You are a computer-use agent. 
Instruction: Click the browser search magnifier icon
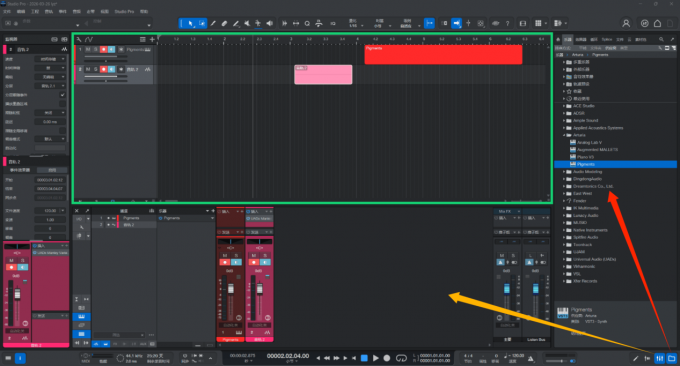661,39
